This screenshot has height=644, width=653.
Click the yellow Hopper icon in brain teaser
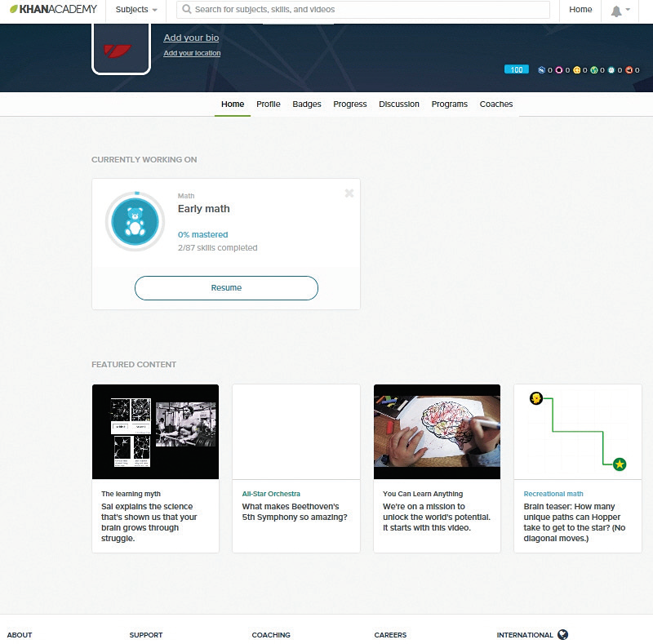point(536,398)
